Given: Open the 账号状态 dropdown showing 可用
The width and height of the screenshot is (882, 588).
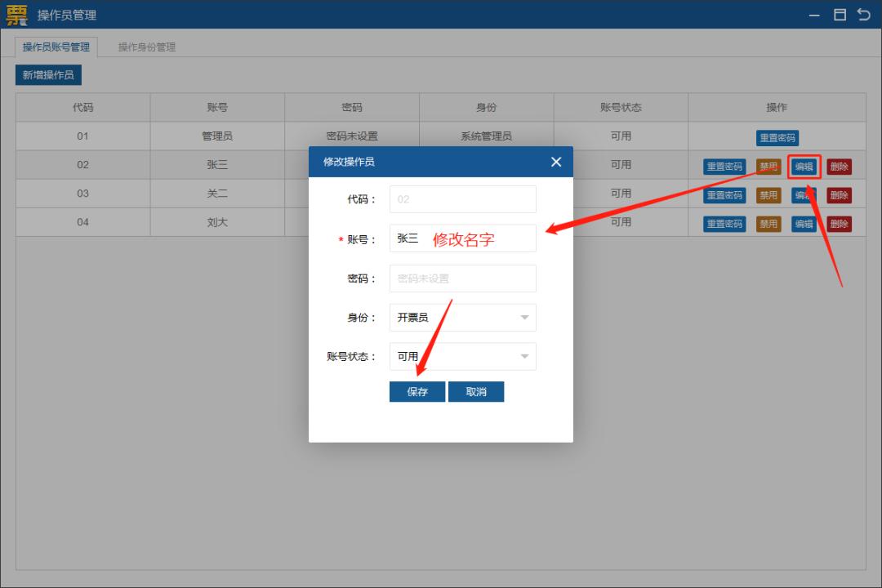Looking at the screenshot, I should click(x=462, y=356).
